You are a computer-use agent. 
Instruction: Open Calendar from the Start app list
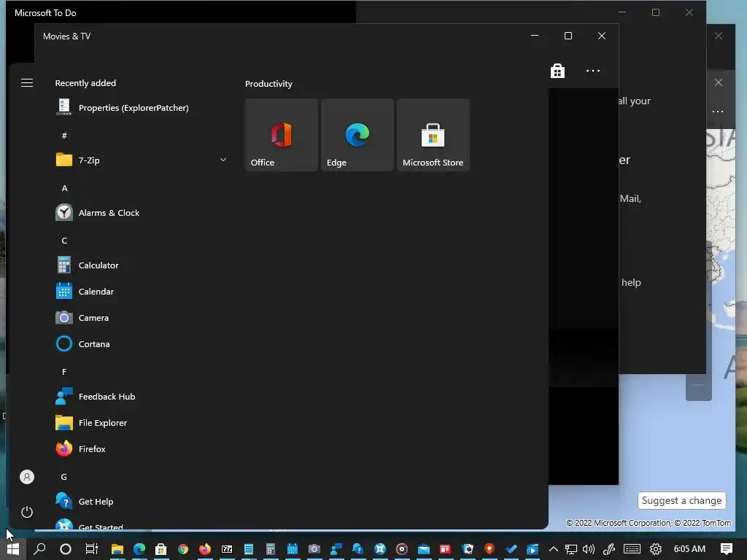click(141, 292)
